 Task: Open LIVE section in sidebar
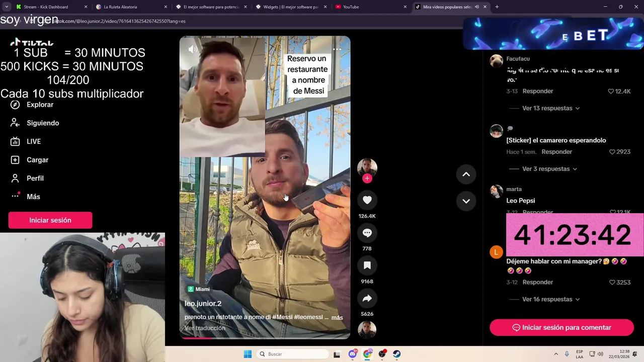pyautogui.click(x=26, y=141)
